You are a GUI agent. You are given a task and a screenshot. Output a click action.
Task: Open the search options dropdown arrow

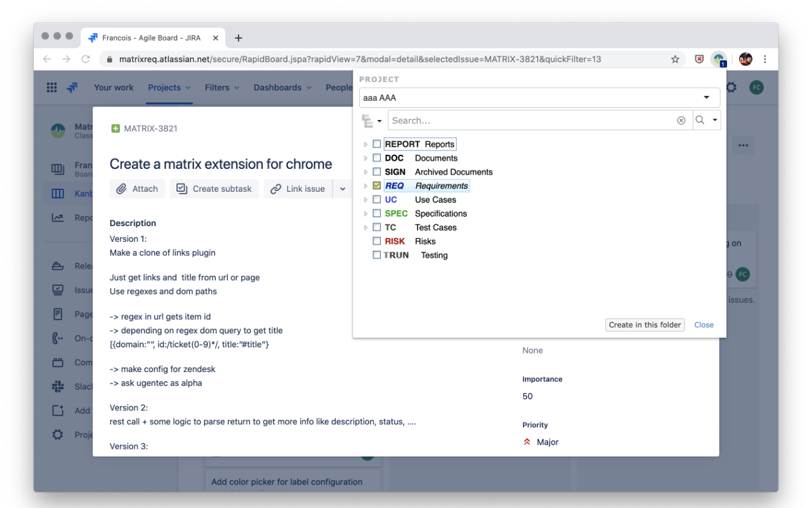click(715, 120)
